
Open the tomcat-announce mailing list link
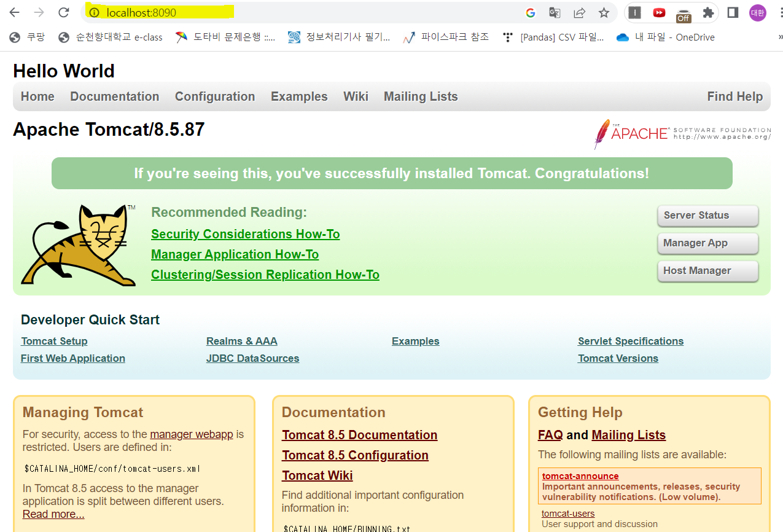580,476
